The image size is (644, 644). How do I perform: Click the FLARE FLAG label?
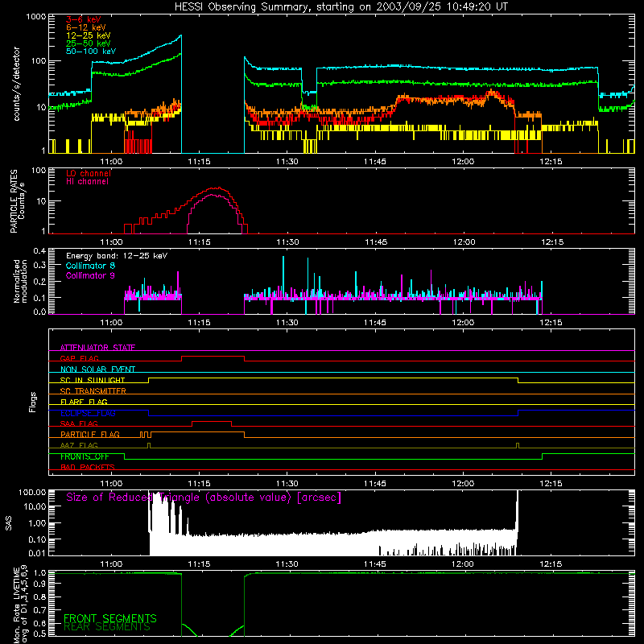(84, 402)
